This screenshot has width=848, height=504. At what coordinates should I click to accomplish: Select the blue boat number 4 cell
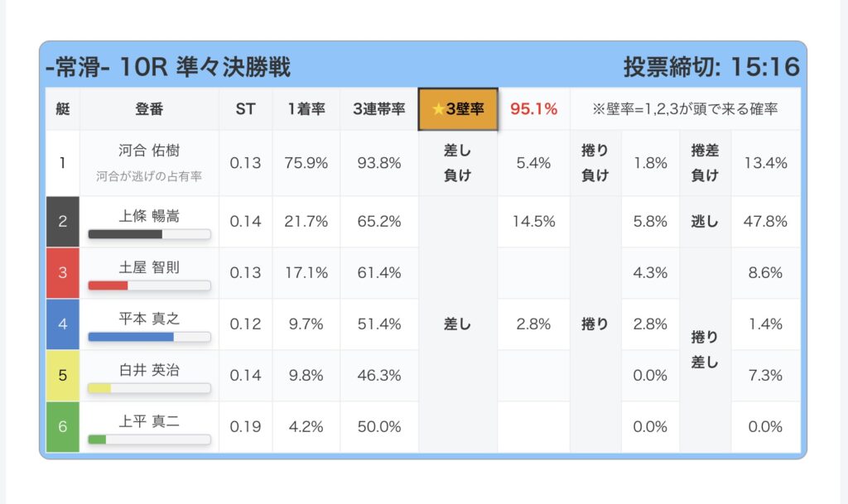[63, 324]
